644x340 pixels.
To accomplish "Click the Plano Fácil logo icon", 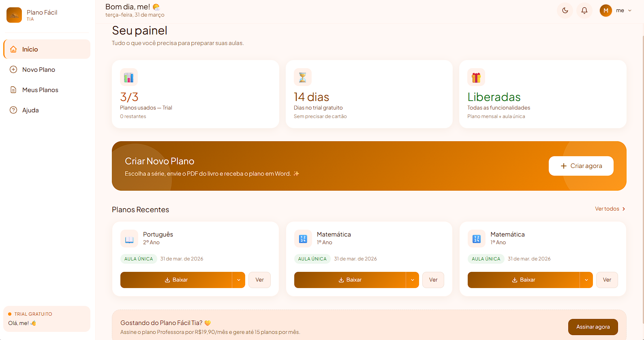I will 14,15.
